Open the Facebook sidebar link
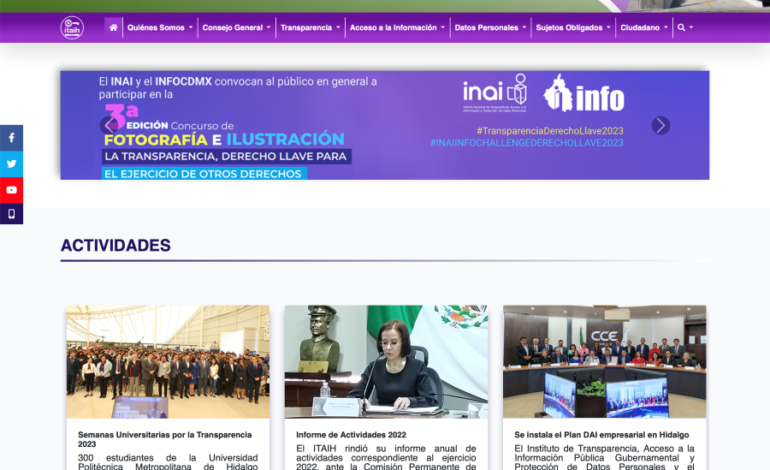This screenshot has height=470, width=770. coord(11,138)
